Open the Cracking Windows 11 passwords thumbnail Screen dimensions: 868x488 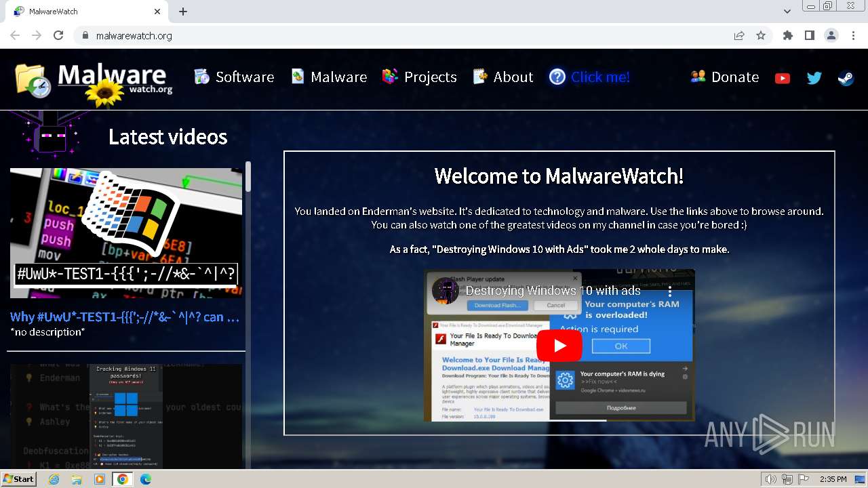pos(126,416)
